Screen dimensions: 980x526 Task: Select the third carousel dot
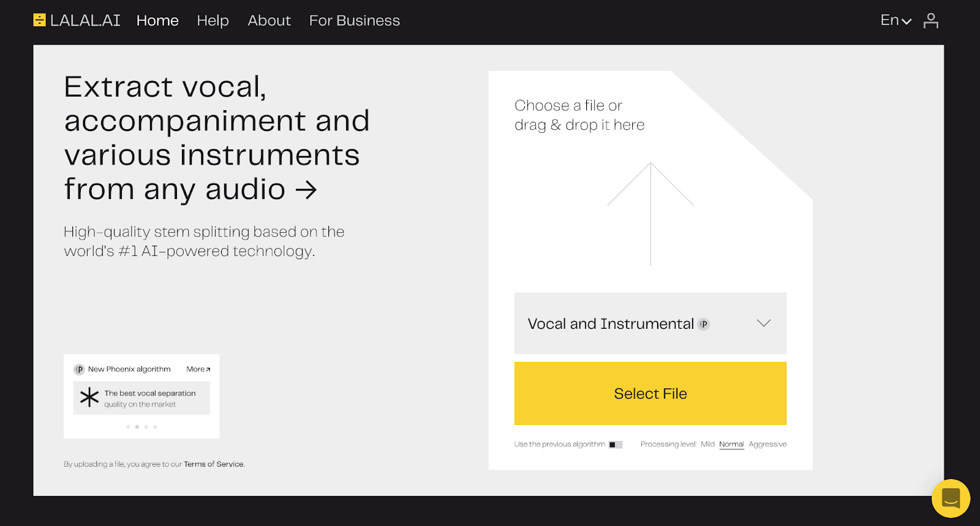146,427
